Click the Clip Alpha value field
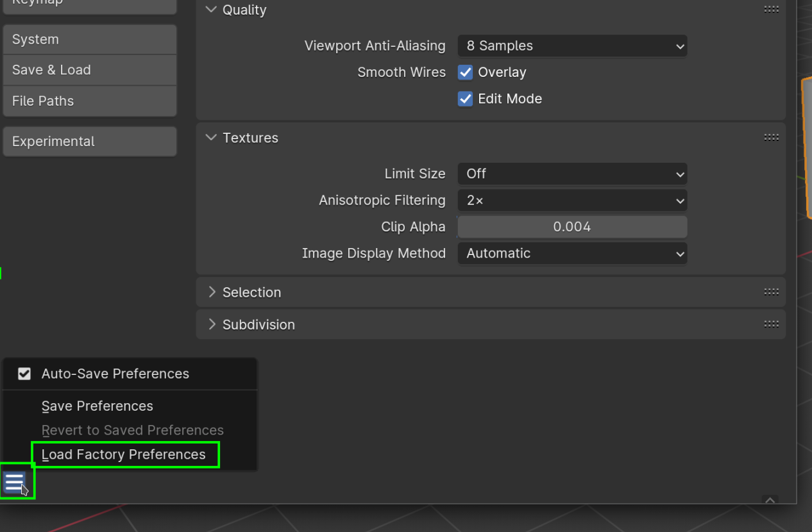The image size is (812, 532). pos(571,227)
